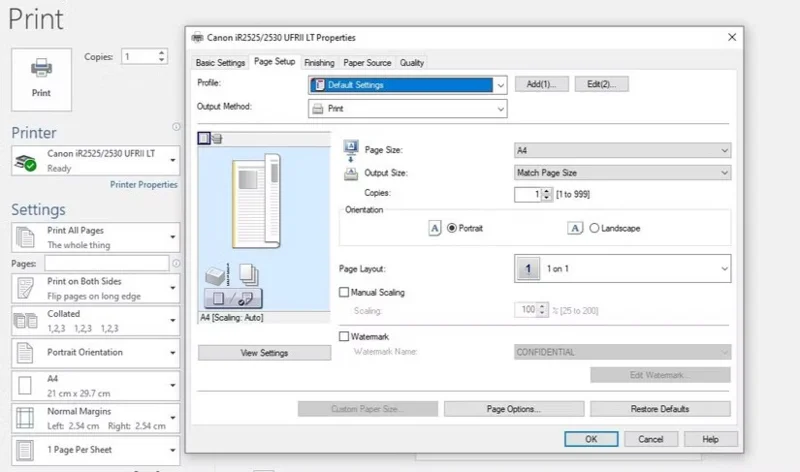Viewport: 800px width, 472px height.
Task: Confirm with the OK button
Action: [x=591, y=439]
